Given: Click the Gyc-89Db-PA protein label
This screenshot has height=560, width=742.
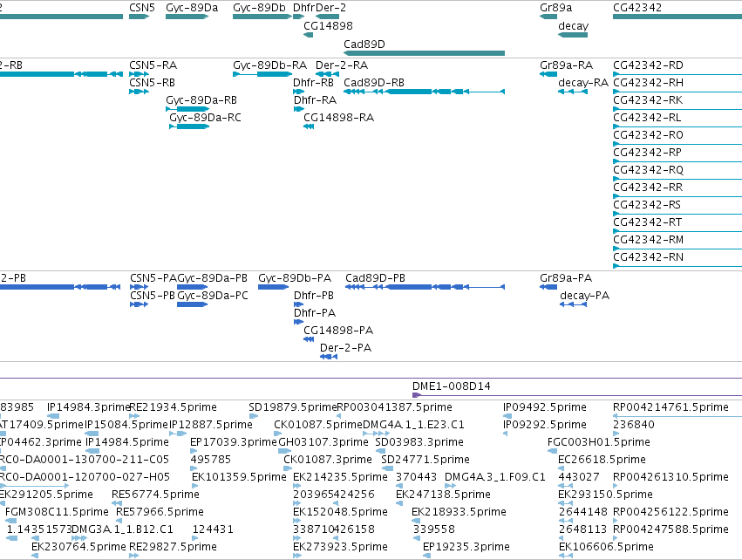Looking at the screenshot, I should [x=295, y=278].
